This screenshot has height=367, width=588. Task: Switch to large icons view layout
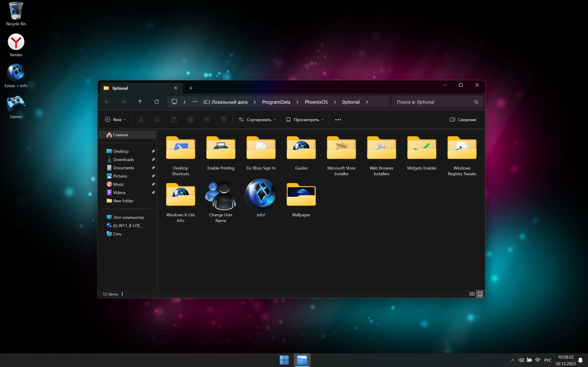point(480,294)
